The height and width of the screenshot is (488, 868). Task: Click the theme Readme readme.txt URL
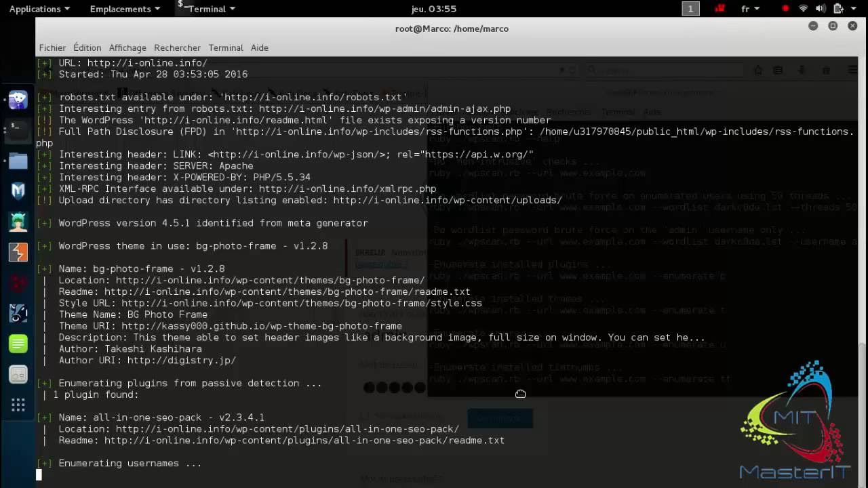[287, 292]
